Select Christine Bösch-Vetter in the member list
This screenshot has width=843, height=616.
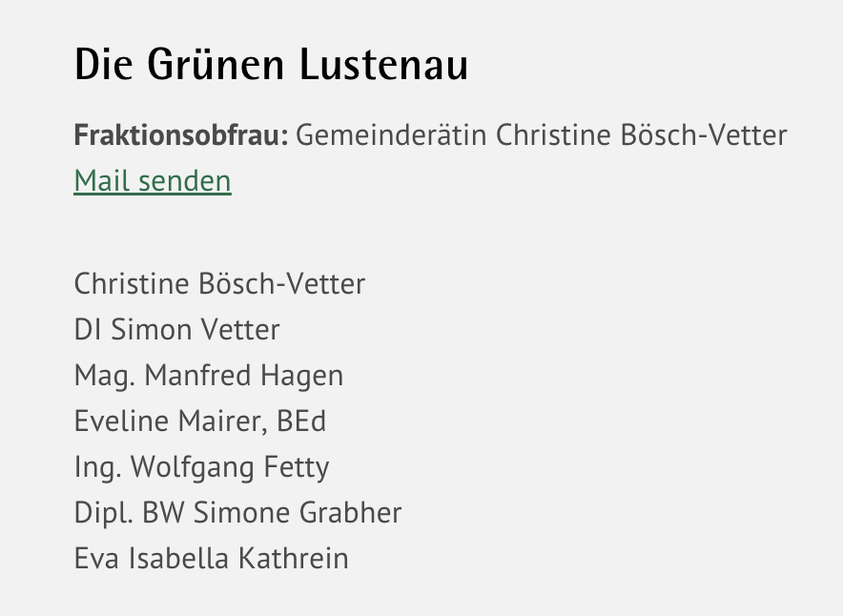tap(219, 283)
